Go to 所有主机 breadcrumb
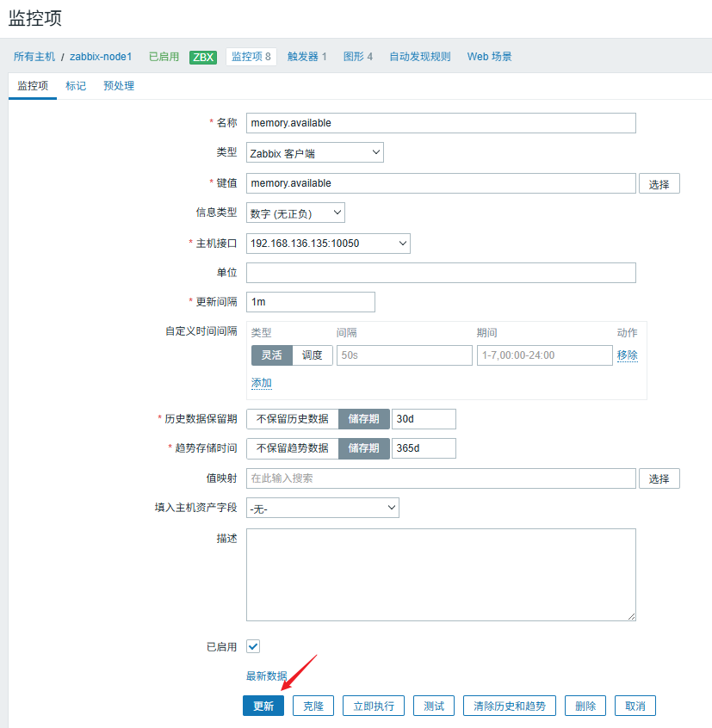712x728 pixels. point(34,57)
